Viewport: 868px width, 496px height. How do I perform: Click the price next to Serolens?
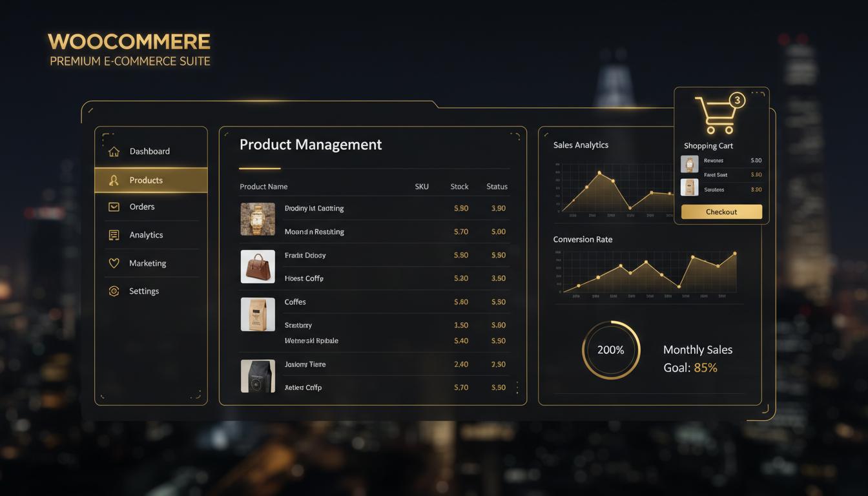(x=756, y=190)
